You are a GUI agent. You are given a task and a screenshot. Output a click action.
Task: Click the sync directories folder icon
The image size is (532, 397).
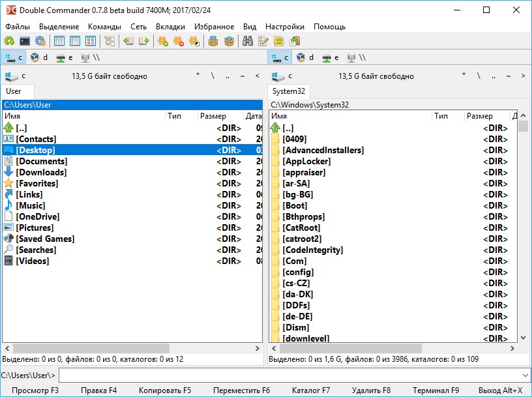click(279, 41)
